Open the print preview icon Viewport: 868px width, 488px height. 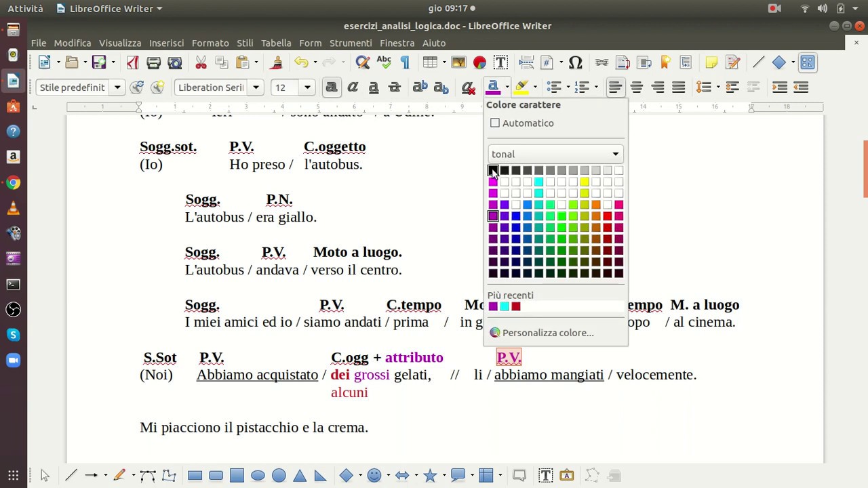174,62
